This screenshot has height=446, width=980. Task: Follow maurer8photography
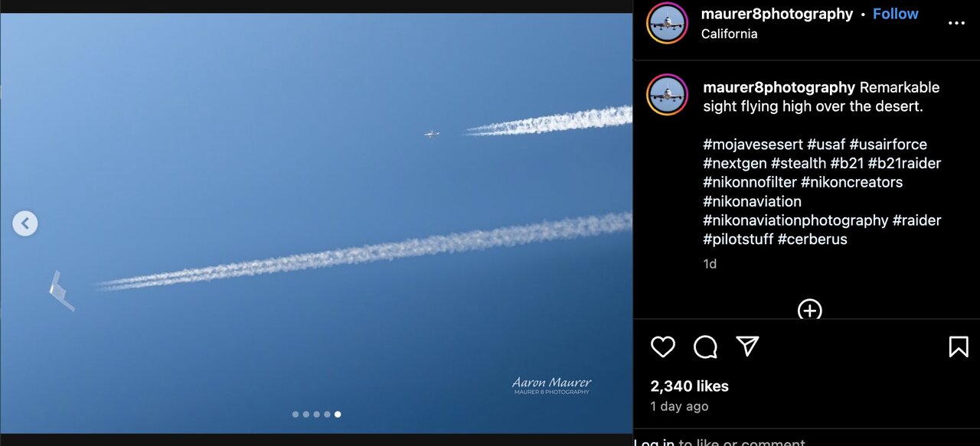[895, 14]
